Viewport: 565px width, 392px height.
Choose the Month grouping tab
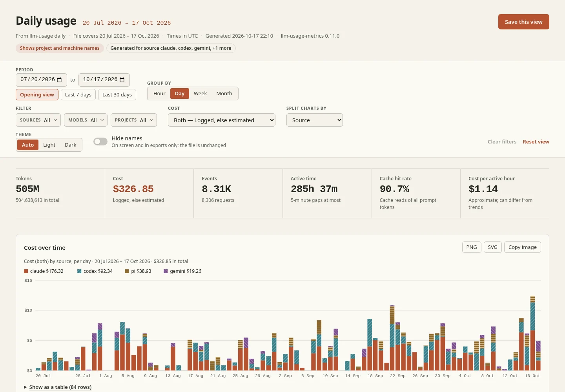coord(224,93)
